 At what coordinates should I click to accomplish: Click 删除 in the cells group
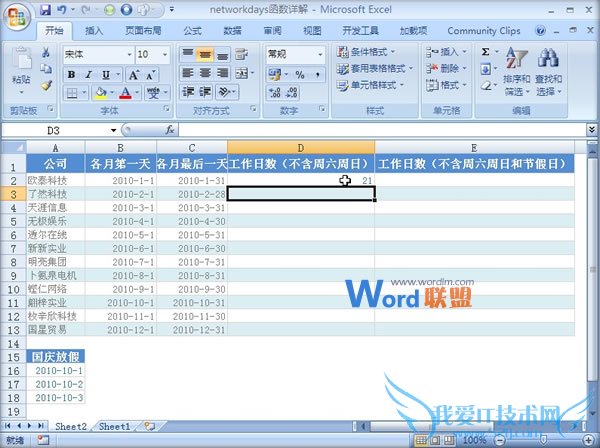pyautogui.click(x=446, y=69)
